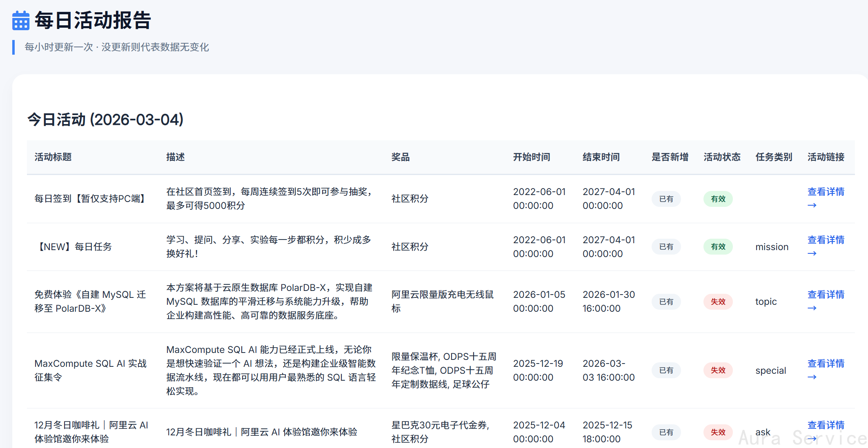Open 查看详情 link for 【NEW】每日任务 row
Viewport: 868px width, 448px height.
pyautogui.click(x=826, y=246)
